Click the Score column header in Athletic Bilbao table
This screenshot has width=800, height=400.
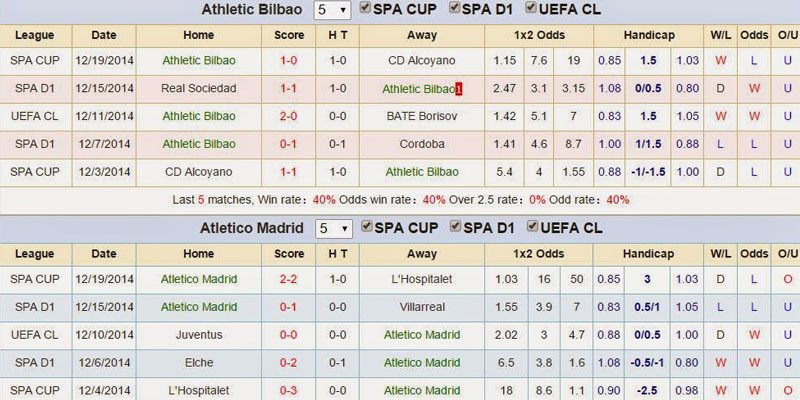289,35
